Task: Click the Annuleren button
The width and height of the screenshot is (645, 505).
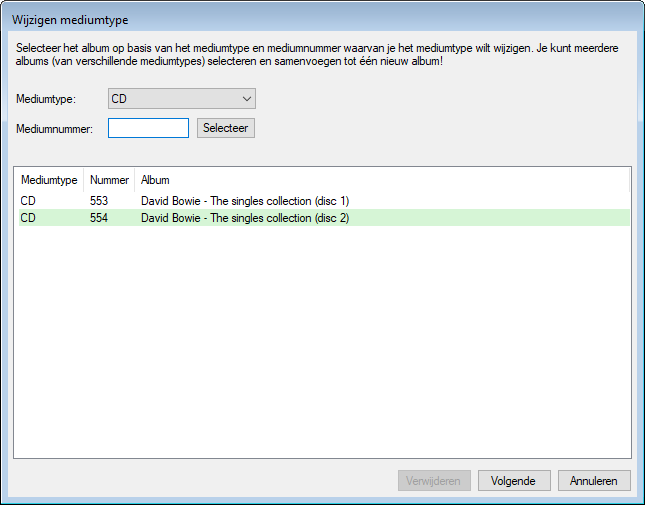Action: point(594,481)
